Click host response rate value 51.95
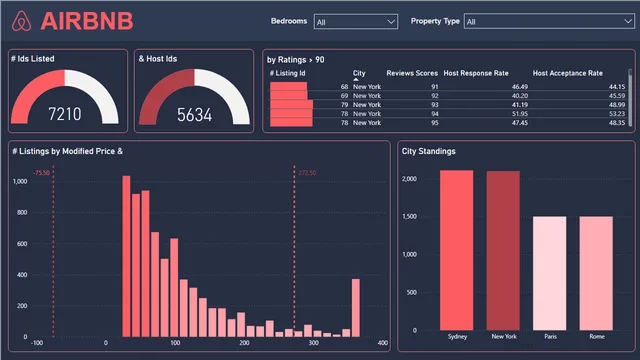This screenshot has width=640, height=360. 520,113
